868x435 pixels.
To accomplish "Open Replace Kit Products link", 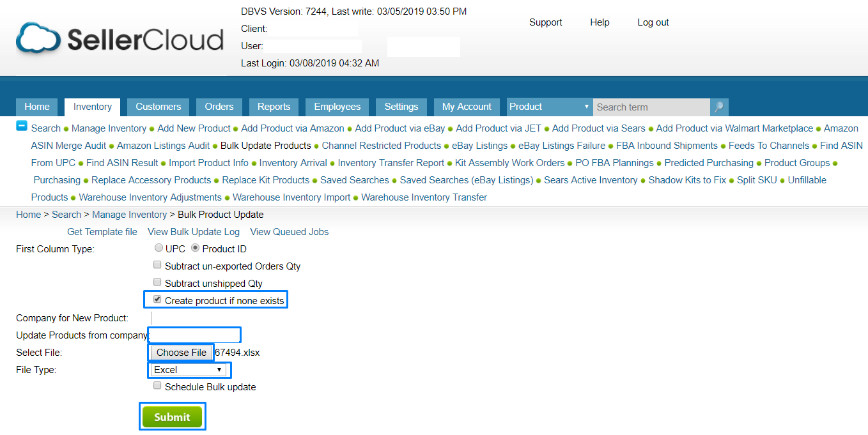I will 266,180.
